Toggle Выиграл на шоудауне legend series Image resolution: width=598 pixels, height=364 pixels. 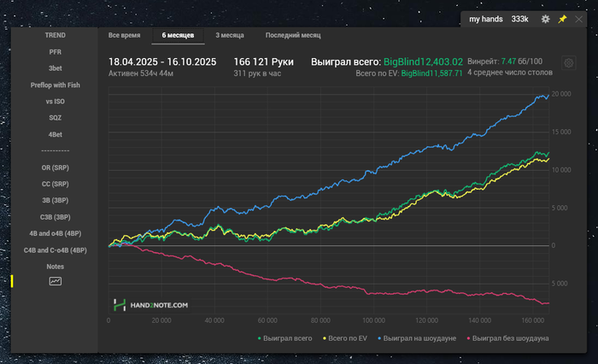417,338
